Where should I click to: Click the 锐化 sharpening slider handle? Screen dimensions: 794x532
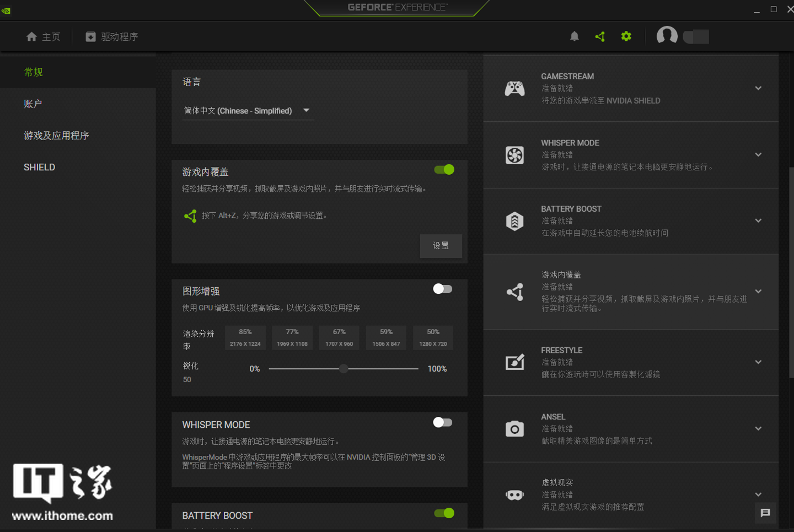(x=344, y=368)
